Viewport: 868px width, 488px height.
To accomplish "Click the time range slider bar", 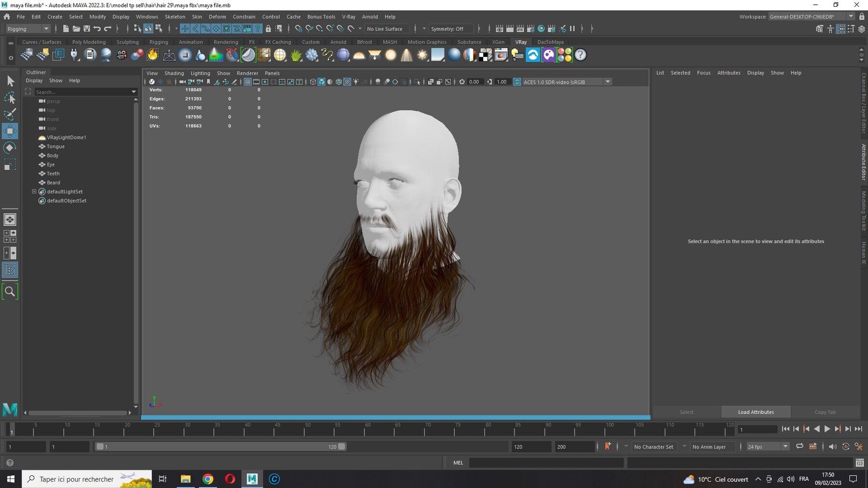I will 220,447.
